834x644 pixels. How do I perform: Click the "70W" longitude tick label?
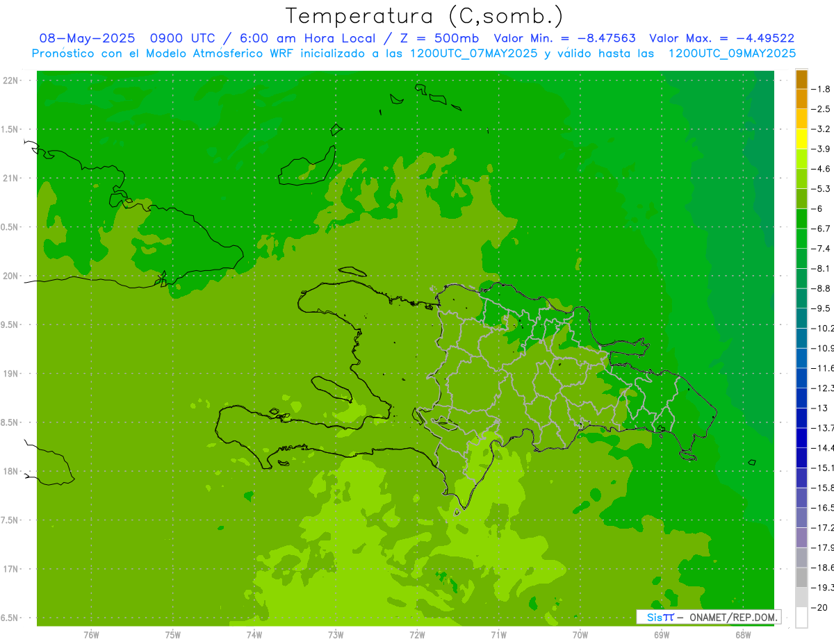coord(580,634)
